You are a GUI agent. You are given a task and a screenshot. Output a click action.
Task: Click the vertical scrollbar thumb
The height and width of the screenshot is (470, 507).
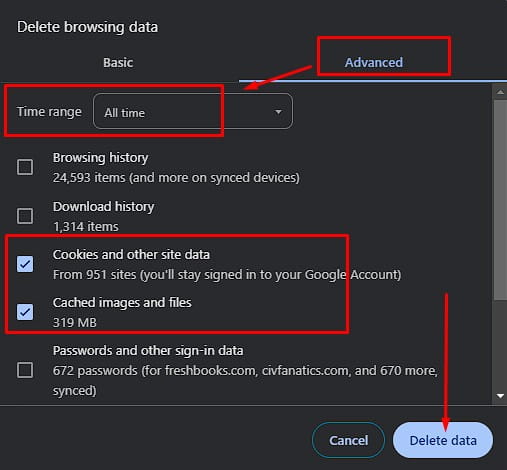coord(500,200)
